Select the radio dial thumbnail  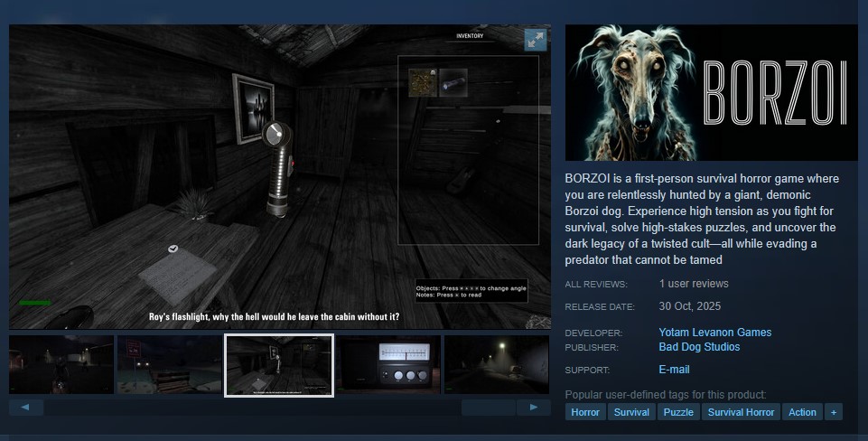[x=388, y=364]
